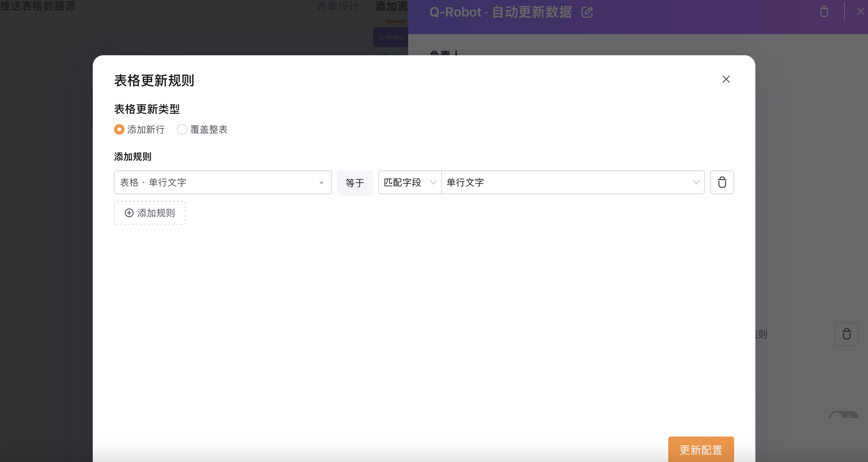Image resolution: width=868 pixels, height=462 pixels.
Task: Click the 更新配置 button
Action: pyautogui.click(x=701, y=449)
